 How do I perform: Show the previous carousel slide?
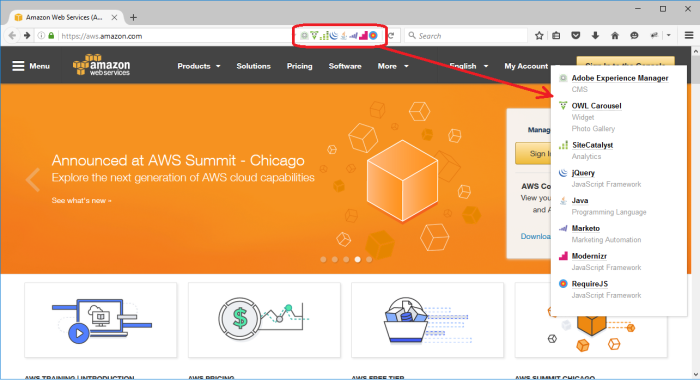[x=32, y=180]
